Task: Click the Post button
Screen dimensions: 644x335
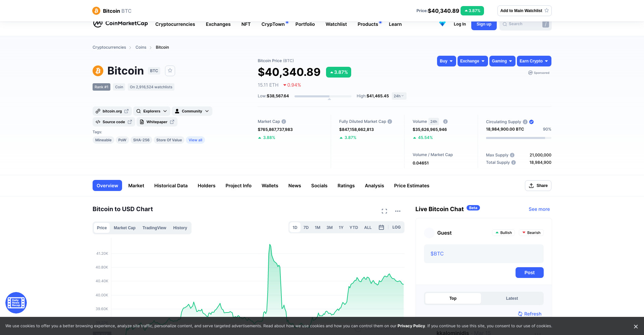Action: pos(529,273)
